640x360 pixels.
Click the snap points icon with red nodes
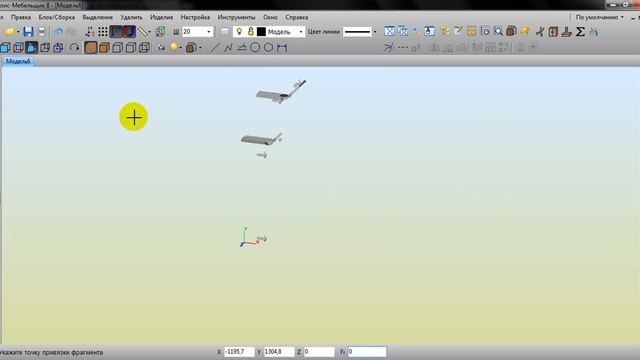click(x=90, y=31)
